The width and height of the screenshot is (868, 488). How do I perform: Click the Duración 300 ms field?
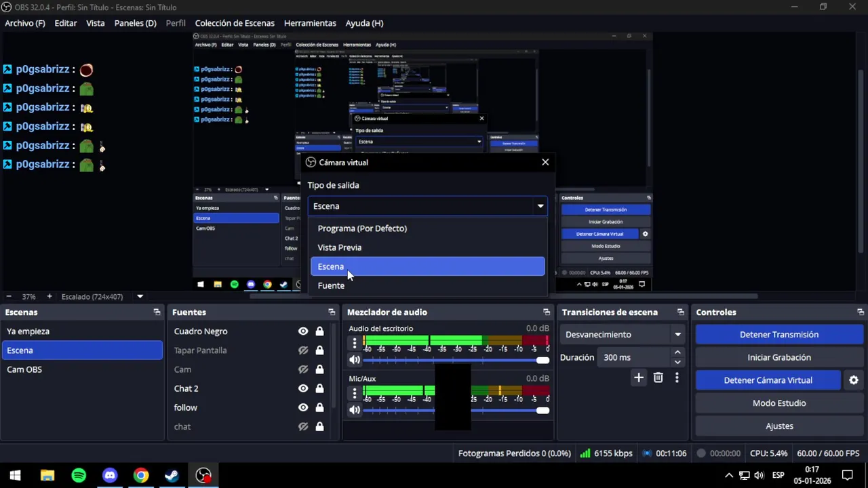[x=634, y=358]
